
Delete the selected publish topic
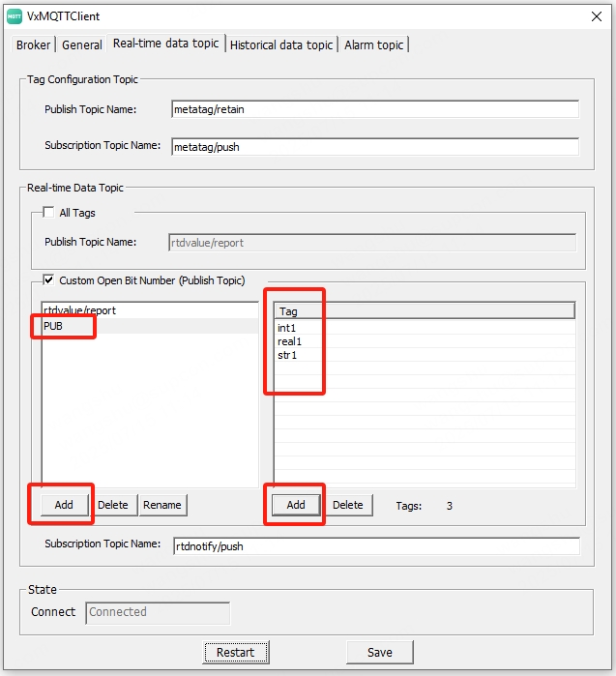coord(113,505)
